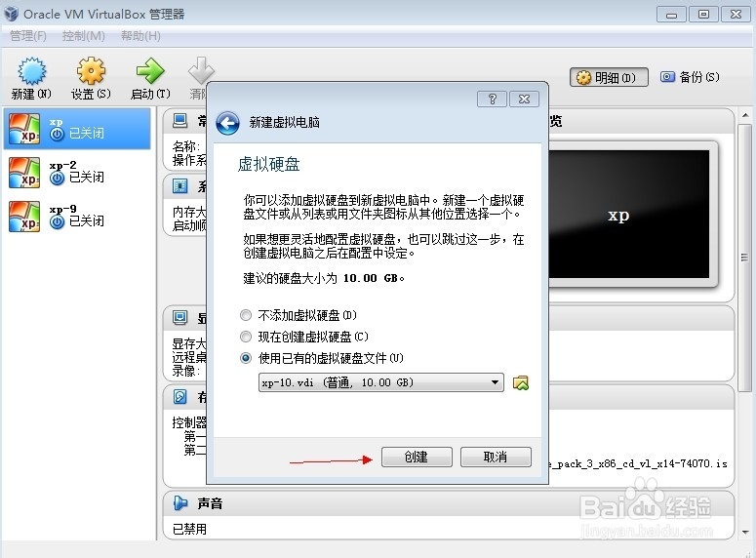756x558 pixels.
Task: Switch to the 明细(D) details view
Action: point(609,77)
